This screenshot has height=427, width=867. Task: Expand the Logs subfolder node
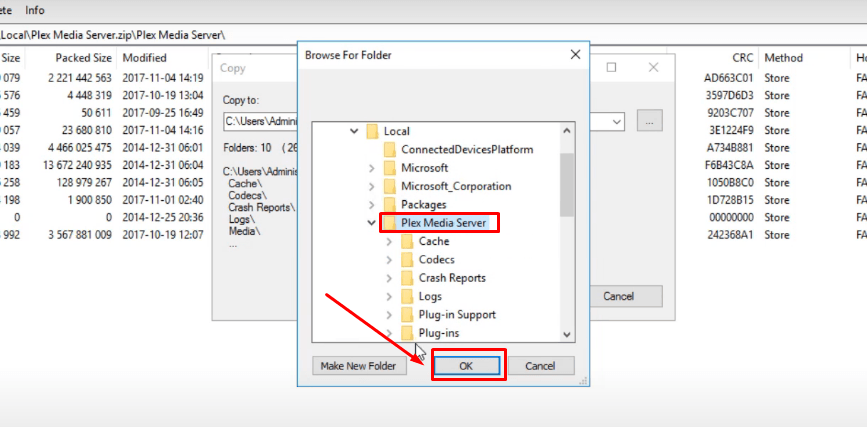tap(389, 296)
